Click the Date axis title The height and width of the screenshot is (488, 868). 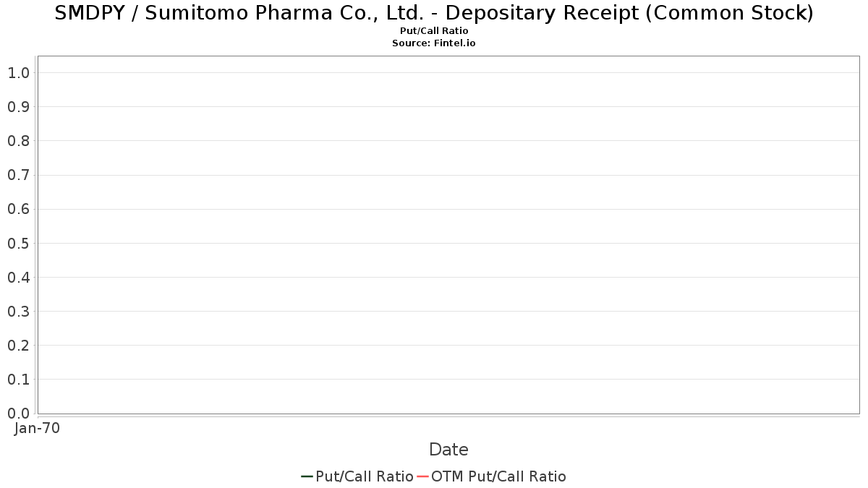point(448,450)
